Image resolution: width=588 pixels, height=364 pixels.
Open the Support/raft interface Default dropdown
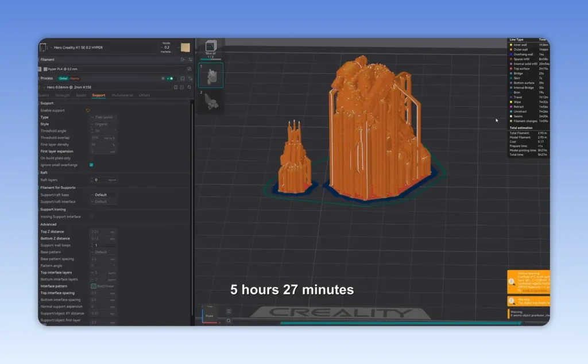[x=103, y=202]
